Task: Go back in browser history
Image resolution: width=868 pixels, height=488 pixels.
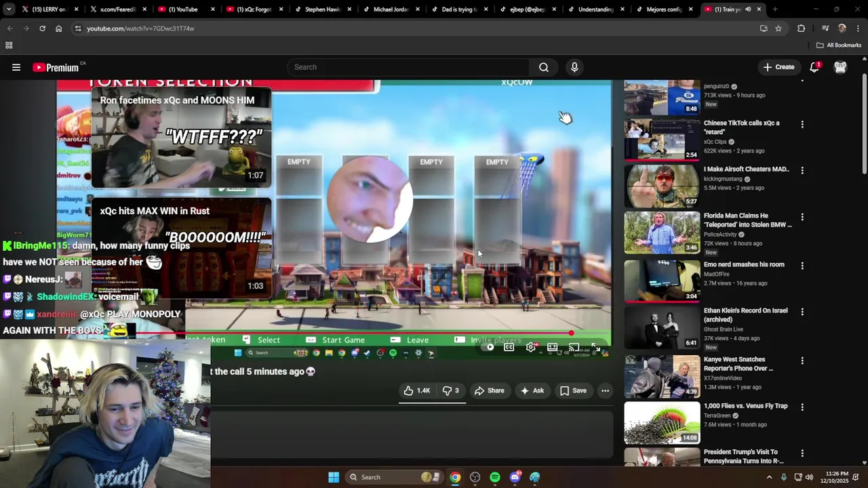Action: coord(9,28)
